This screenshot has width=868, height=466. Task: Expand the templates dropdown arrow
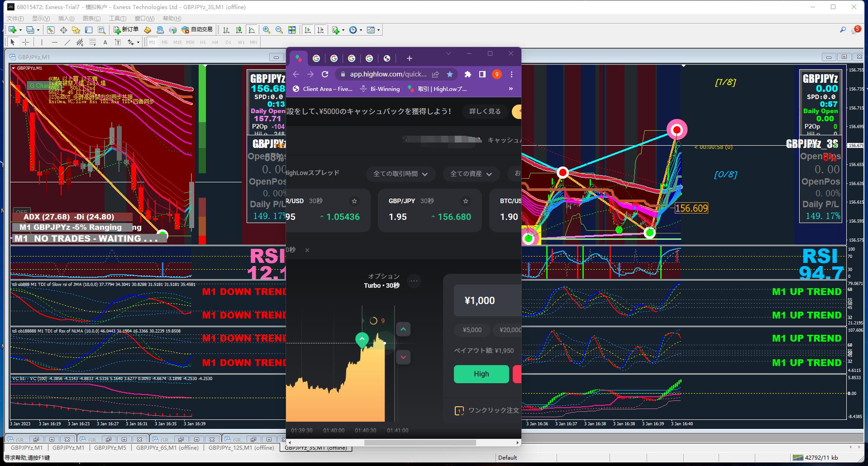pos(378,30)
